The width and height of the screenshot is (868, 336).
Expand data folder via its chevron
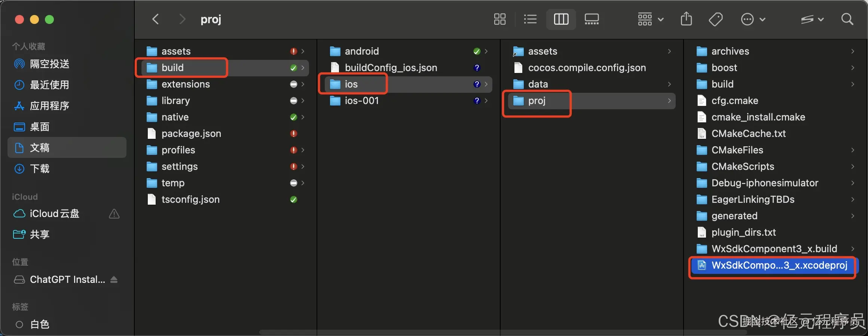pos(669,84)
